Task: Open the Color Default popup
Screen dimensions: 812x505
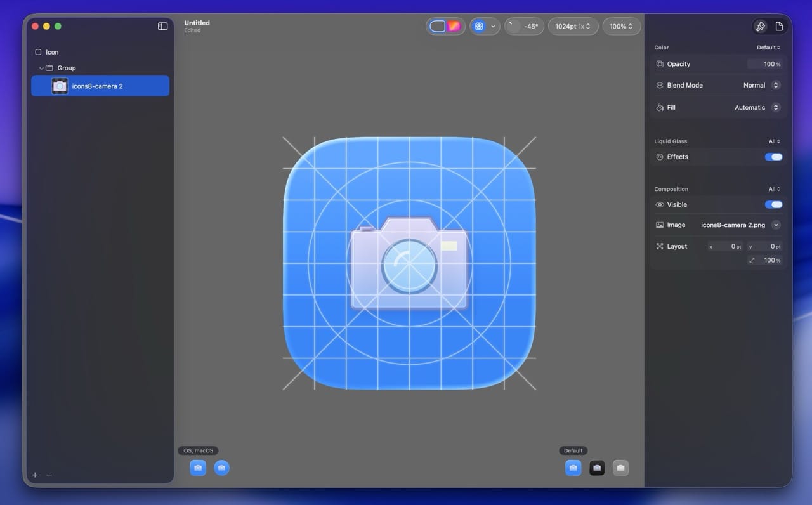Action: point(768,48)
